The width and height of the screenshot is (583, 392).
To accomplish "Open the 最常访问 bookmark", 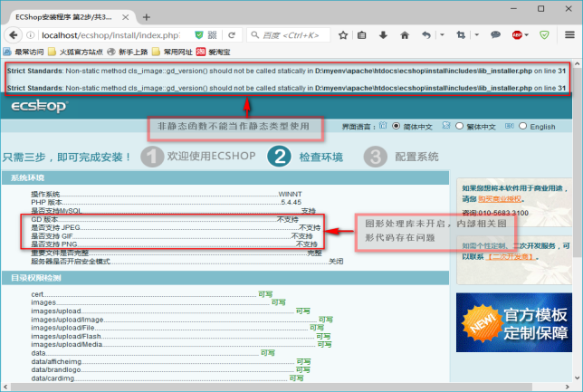I will click(x=24, y=52).
